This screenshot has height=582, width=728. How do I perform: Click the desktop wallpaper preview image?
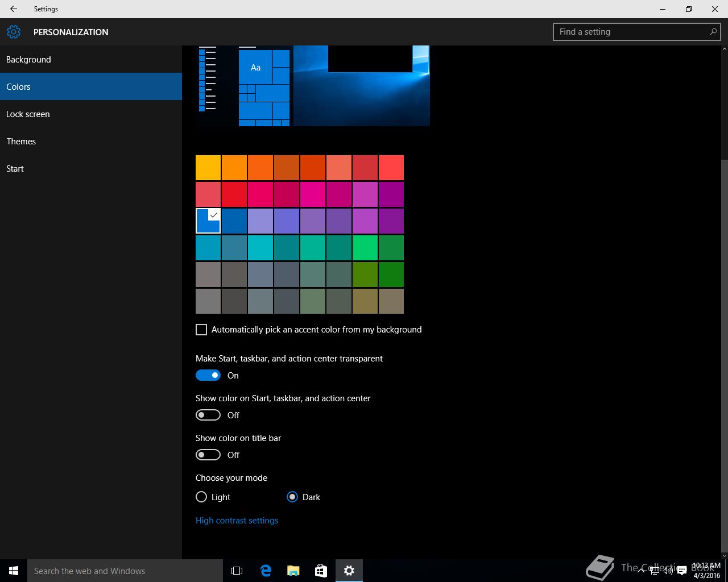(x=362, y=86)
